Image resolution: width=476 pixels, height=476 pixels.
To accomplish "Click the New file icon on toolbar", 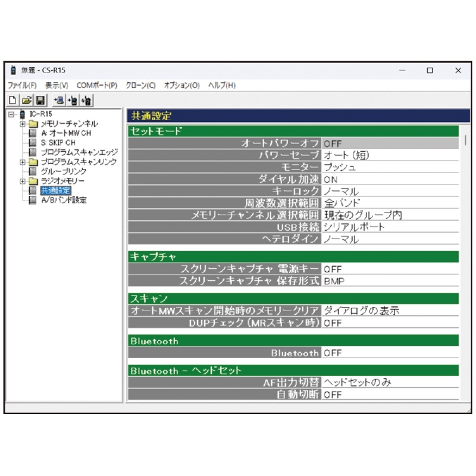I will coord(12,100).
